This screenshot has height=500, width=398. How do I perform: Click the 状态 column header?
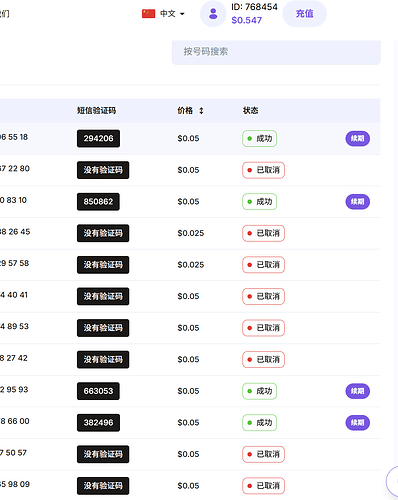coord(250,111)
